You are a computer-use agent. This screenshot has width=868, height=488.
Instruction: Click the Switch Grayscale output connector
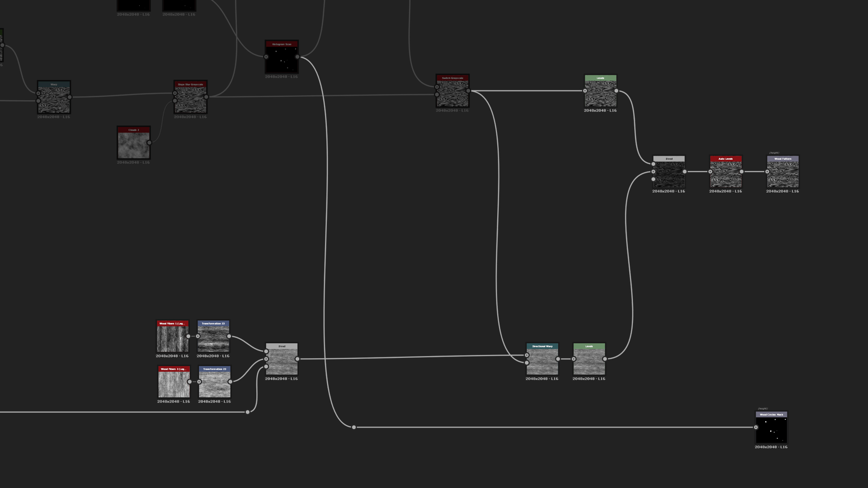coord(468,91)
